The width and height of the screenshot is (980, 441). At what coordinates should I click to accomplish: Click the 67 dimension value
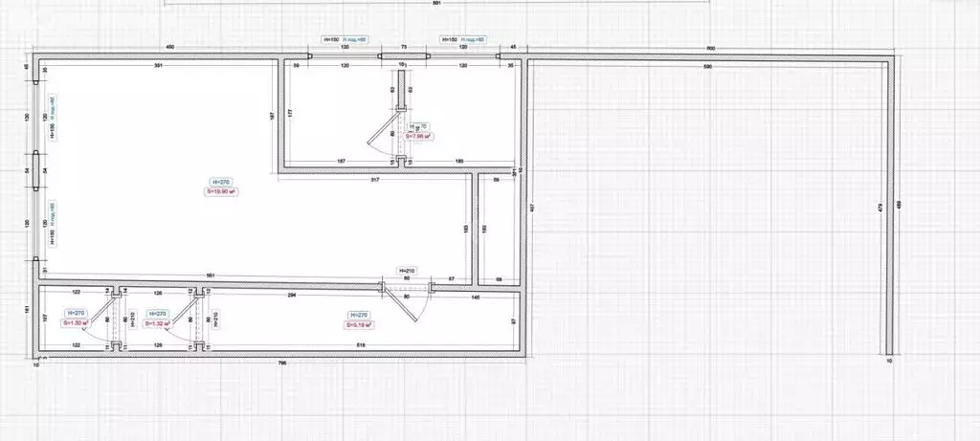point(452,279)
